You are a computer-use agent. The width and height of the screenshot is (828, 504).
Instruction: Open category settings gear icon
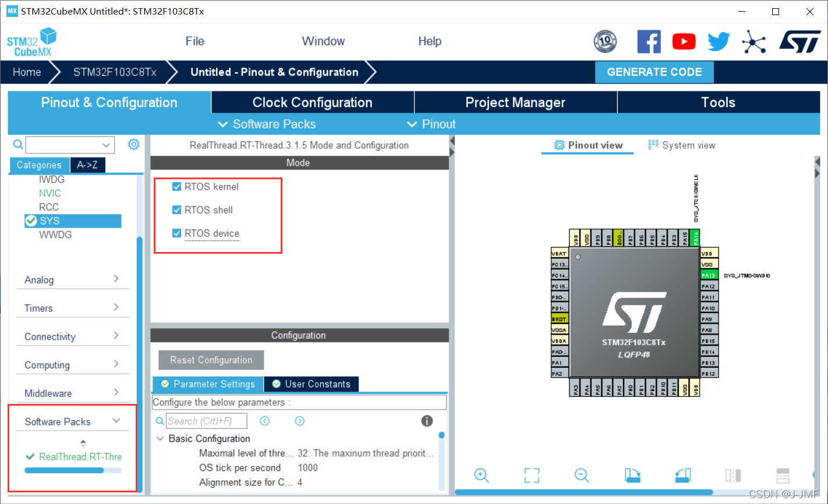(x=134, y=144)
